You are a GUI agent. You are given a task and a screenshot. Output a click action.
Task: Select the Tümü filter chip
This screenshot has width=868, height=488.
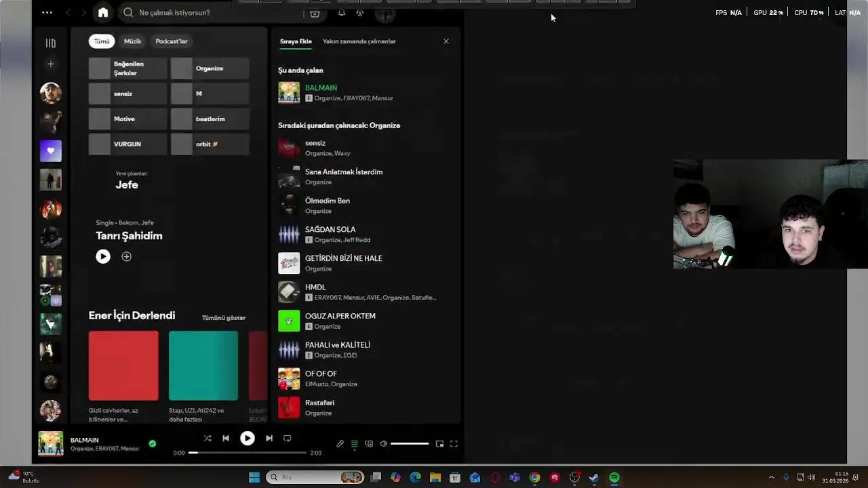coord(102,41)
